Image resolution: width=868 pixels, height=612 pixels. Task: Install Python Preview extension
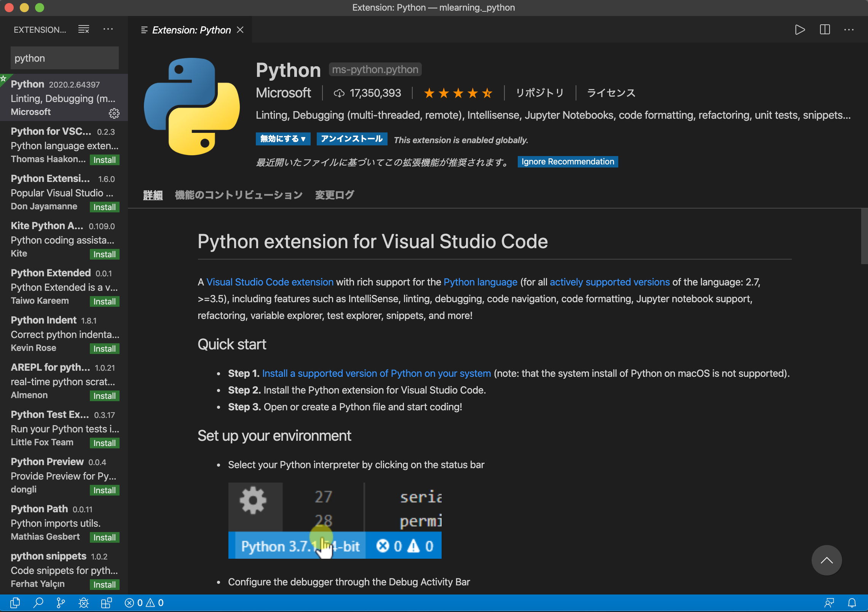pos(105,490)
